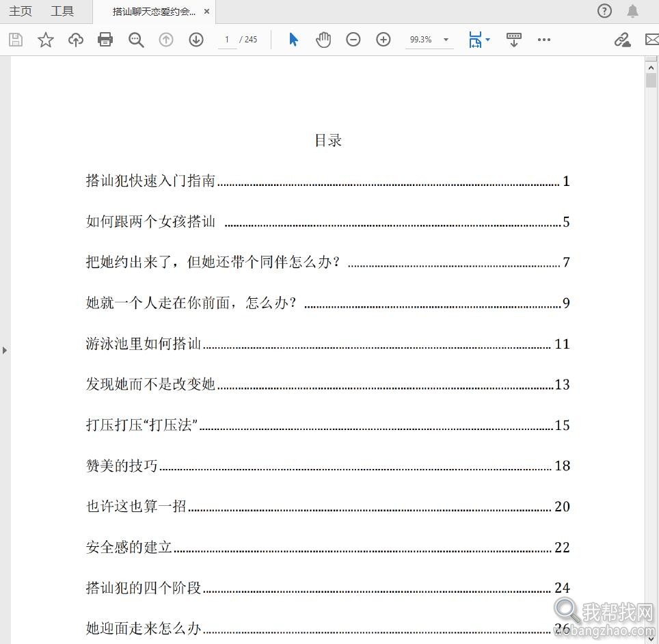Click the scrolling mode keyboard icon
The height and width of the screenshot is (644, 659).
point(513,40)
